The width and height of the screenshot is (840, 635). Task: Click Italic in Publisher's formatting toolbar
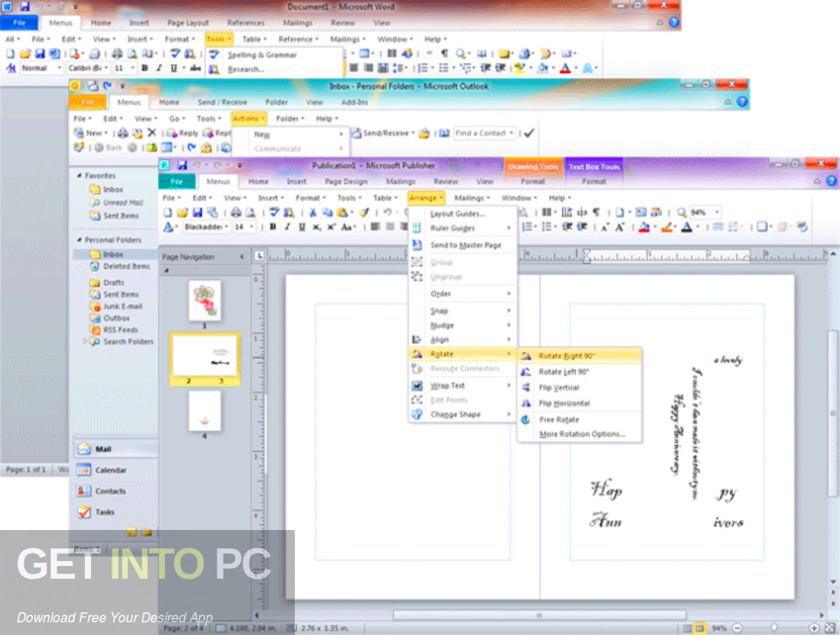287,227
